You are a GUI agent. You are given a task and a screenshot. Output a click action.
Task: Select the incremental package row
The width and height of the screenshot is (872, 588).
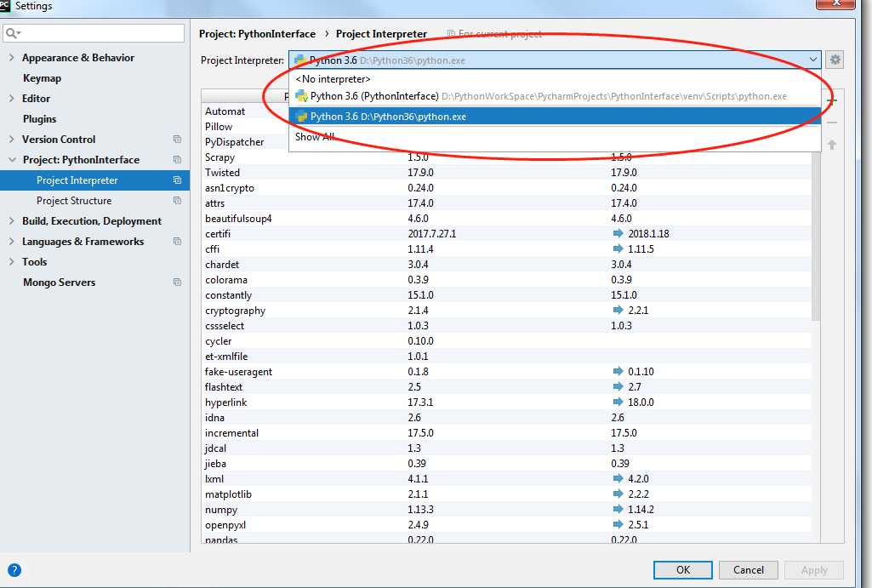(x=506, y=433)
